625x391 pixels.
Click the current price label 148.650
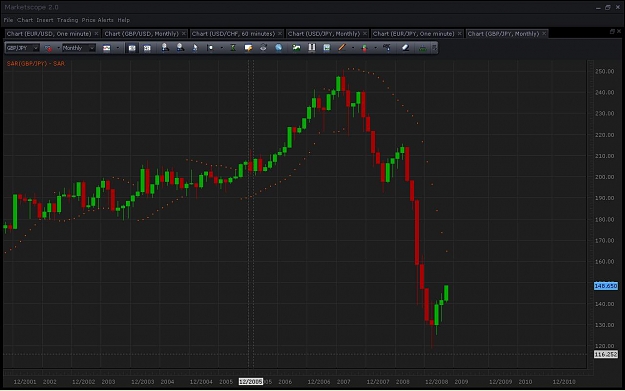pyautogui.click(x=605, y=286)
